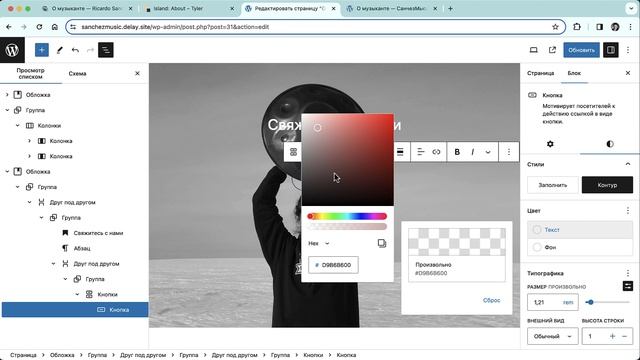Select the Фон color option

point(580,247)
